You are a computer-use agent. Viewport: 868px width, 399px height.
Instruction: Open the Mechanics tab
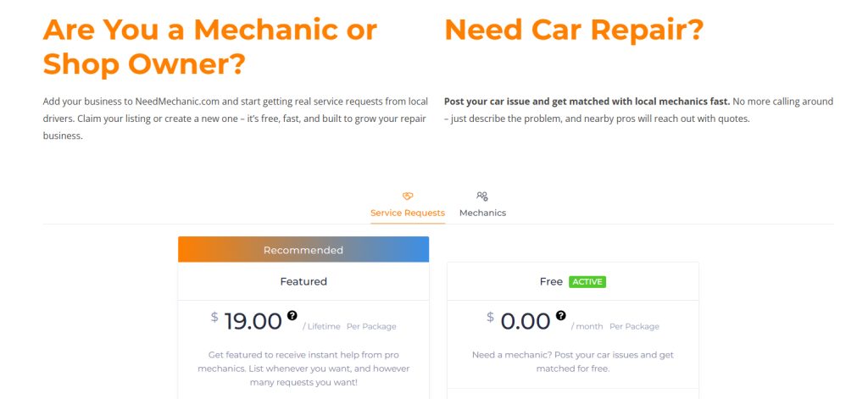[482, 213]
